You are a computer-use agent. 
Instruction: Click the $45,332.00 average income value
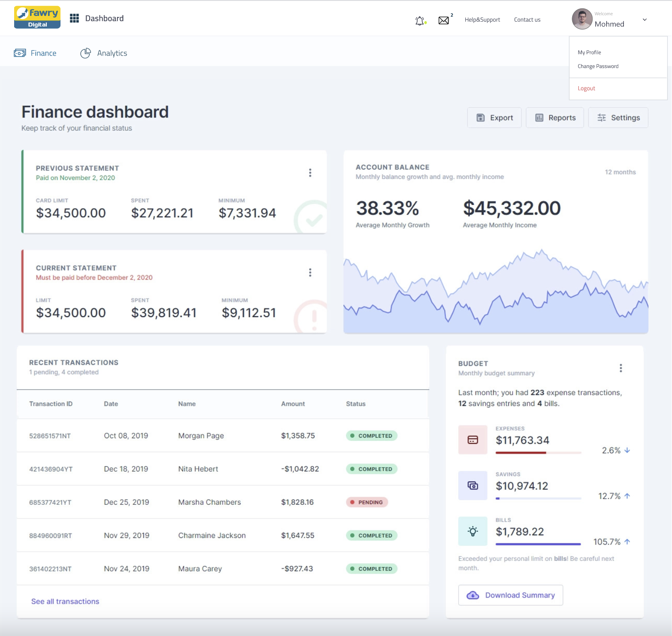click(x=512, y=208)
